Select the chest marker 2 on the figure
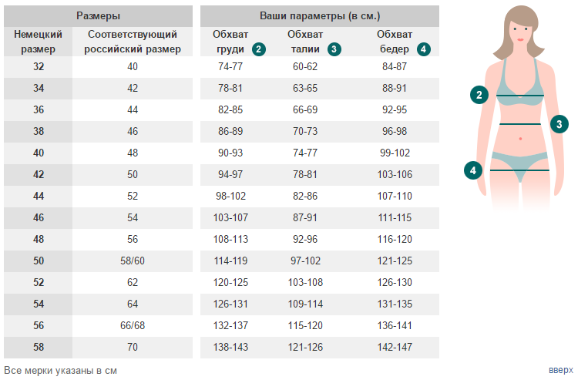 point(479,95)
